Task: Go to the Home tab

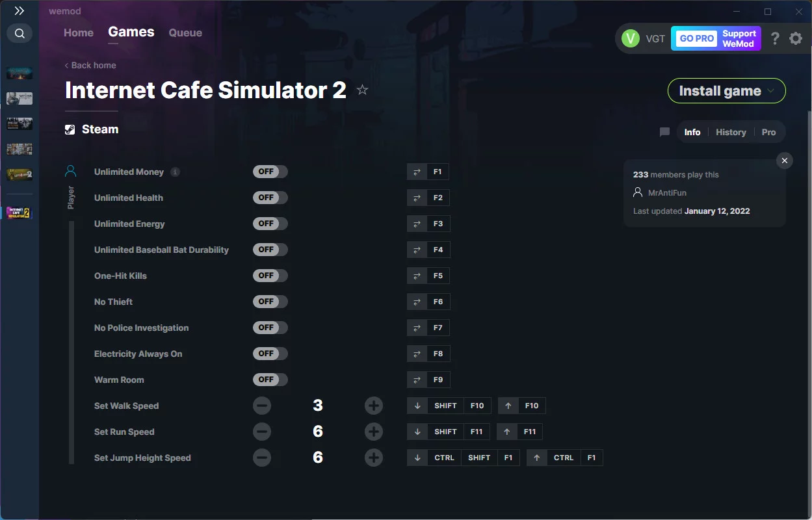Action: pos(79,32)
